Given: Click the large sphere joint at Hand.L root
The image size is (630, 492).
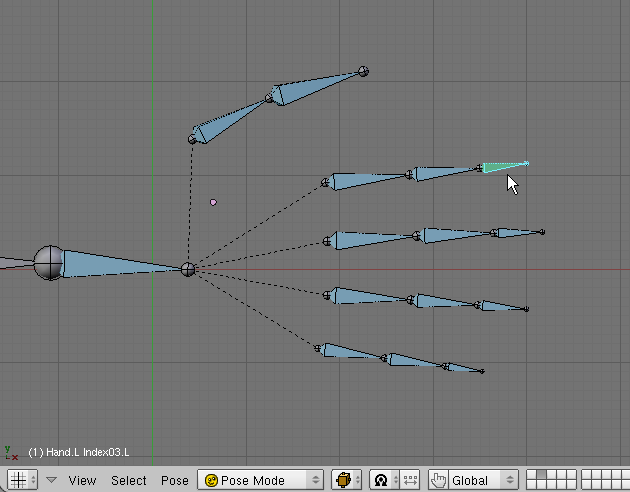Looking at the screenshot, I should point(49,263).
